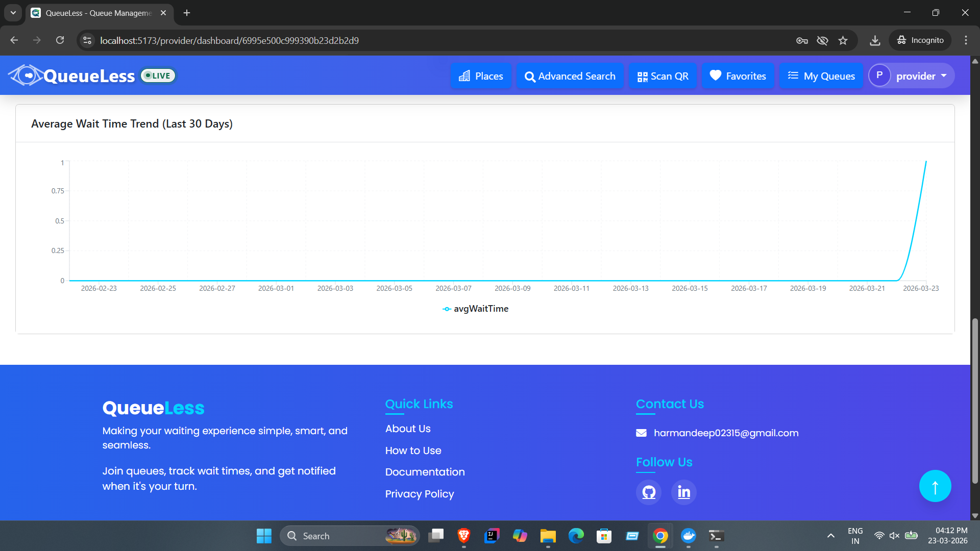Click the Wi-Fi network tray icon
Viewport: 980px width, 551px height.
[x=879, y=536]
